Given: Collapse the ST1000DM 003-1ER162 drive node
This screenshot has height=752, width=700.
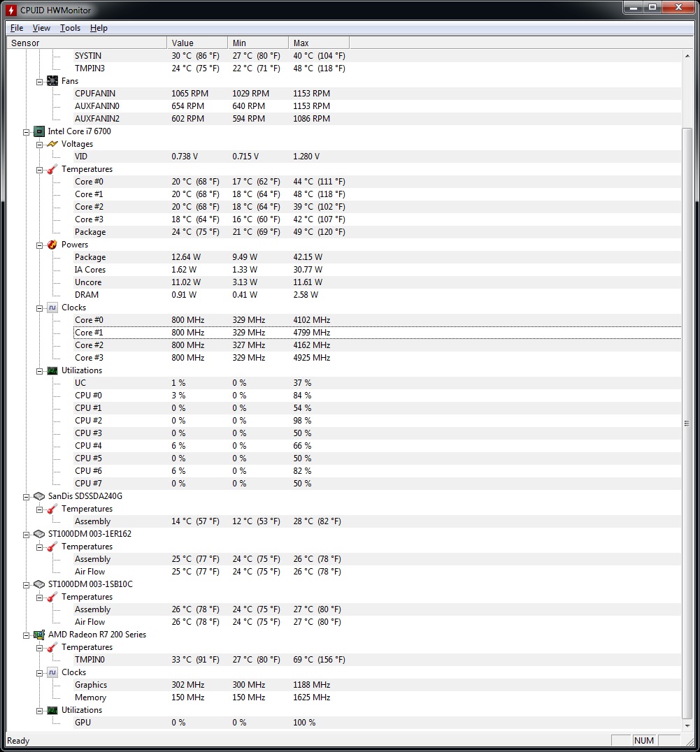Looking at the screenshot, I should click(27, 534).
